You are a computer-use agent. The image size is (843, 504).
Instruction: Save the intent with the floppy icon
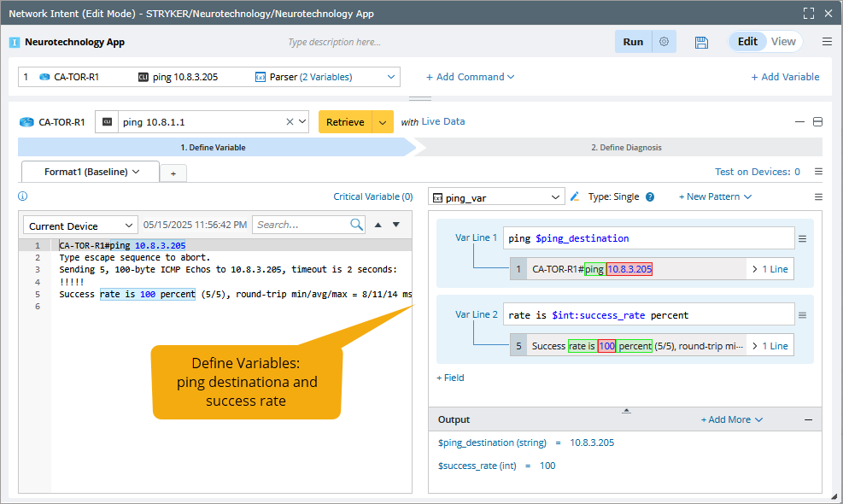[x=701, y=43]
